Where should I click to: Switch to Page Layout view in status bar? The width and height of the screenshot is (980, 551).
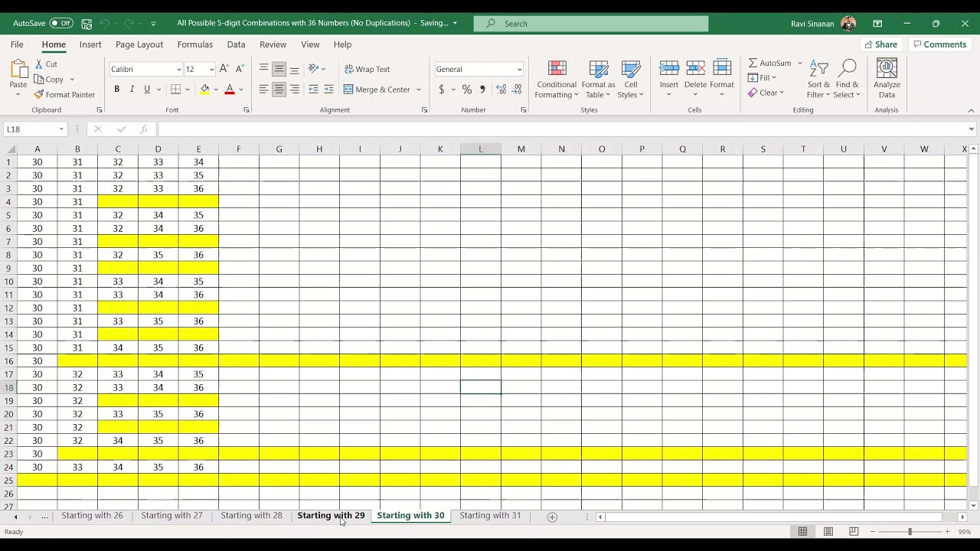(828, 531)
